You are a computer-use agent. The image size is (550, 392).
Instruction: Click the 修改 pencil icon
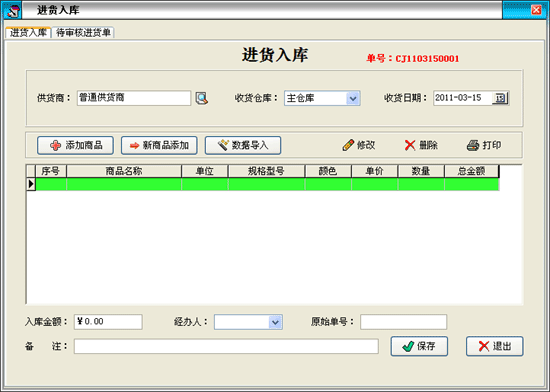click(x=348, y=145)
